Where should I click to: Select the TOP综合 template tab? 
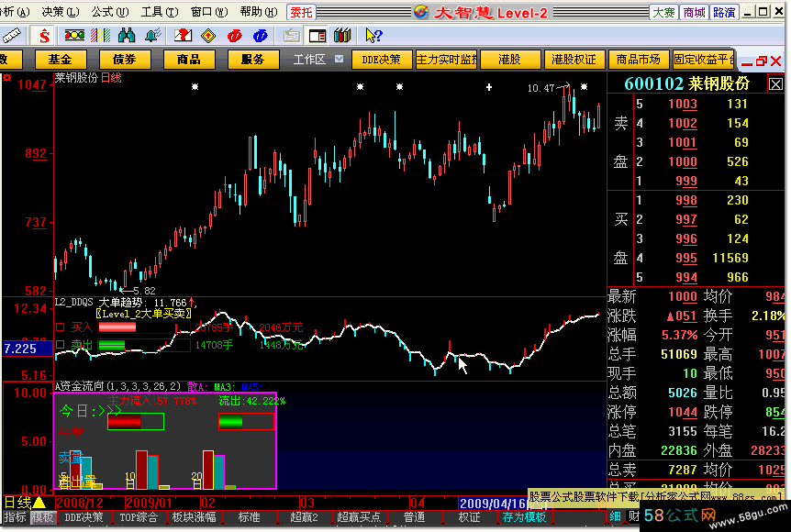coord(139,517)
